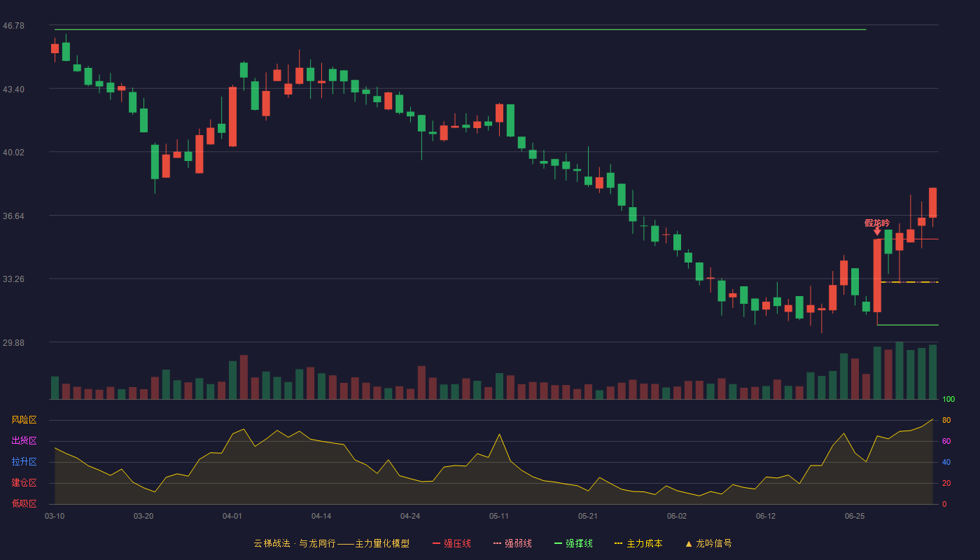This screenshot has width=980, height=560.
Task: Click the first red candlestick at 03-10
Action: coord(55,48)
